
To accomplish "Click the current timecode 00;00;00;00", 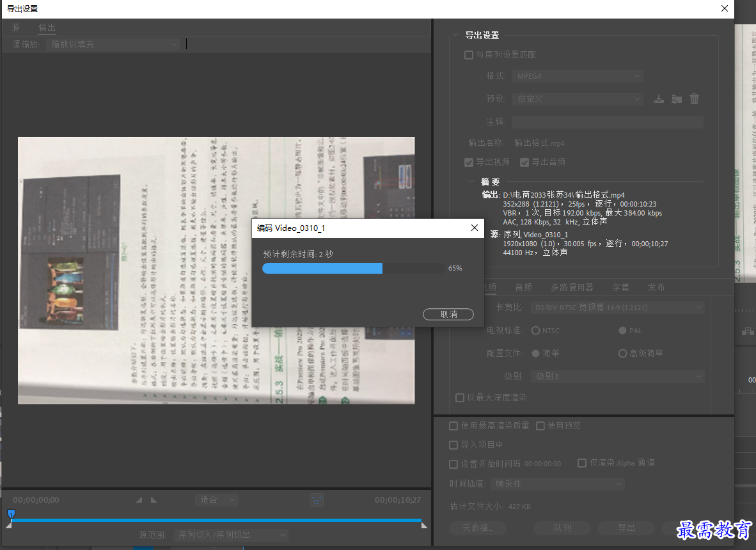I will click(36, 500).
